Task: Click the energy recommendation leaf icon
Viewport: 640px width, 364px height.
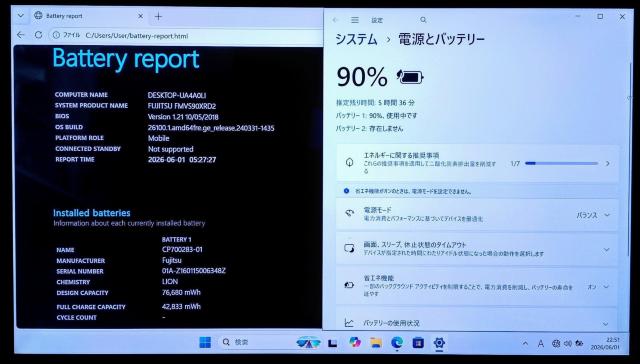Action: point(349,162)
